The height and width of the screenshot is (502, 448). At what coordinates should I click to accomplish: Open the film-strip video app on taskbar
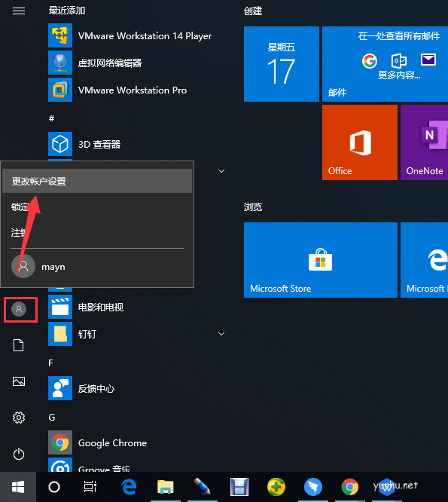pyautogui.click(x=239, y=487)
